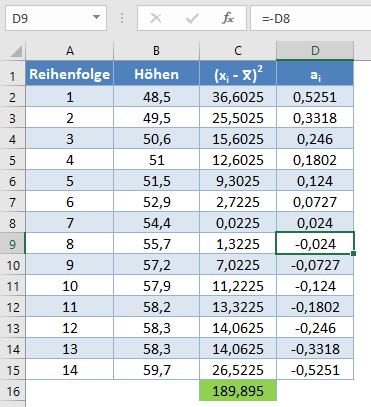
Task: Select cell with value -0,5251
Action: pos(315,370)
